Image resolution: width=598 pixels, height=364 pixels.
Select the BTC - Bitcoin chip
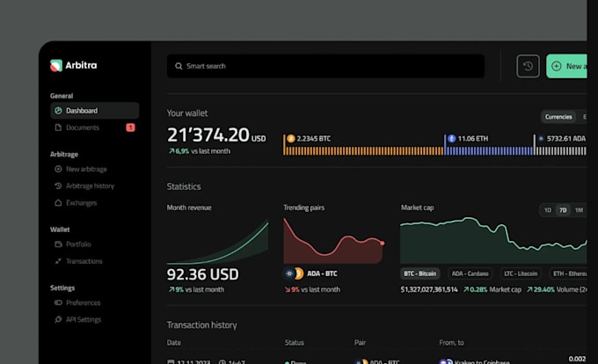tap(419, 273)
